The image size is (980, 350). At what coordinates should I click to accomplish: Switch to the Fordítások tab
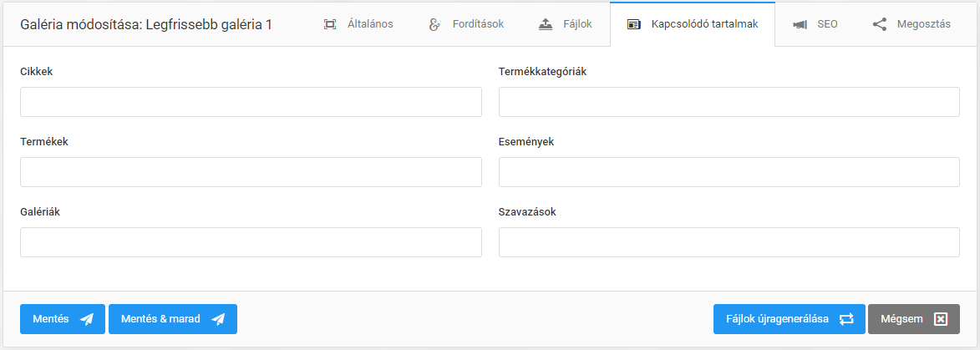465,24
